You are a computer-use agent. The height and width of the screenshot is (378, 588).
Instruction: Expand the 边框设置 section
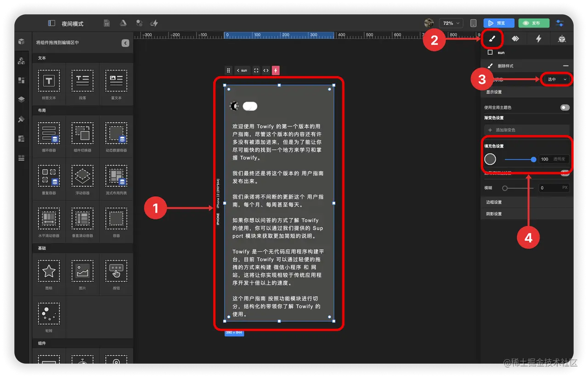[527, 202]
